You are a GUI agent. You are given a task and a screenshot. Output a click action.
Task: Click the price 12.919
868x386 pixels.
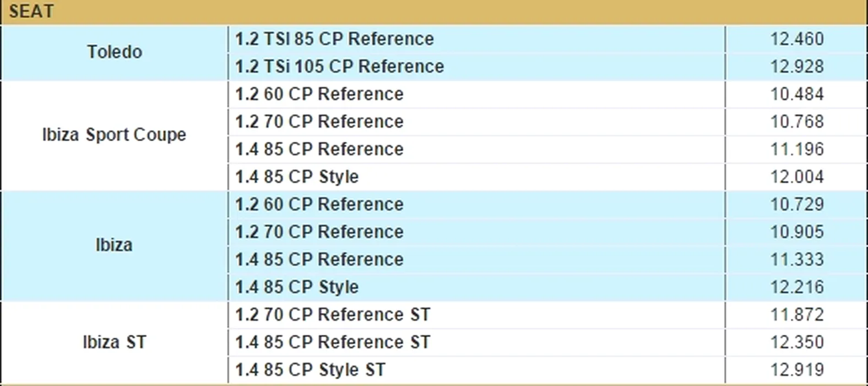[796, 370]
